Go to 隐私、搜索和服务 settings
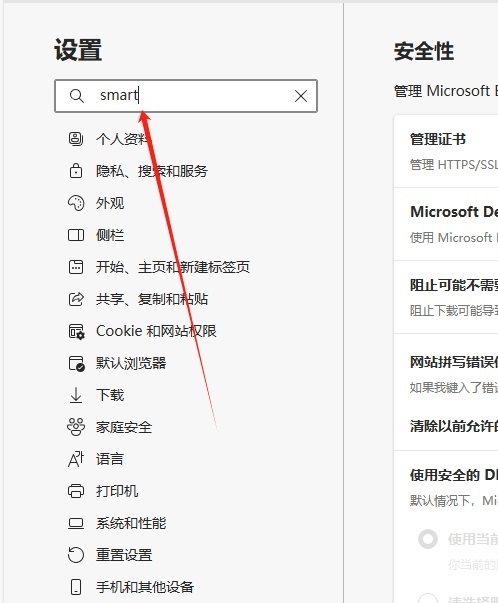The width and height of the screenshot is (498, 603). (x=152, y=171)
